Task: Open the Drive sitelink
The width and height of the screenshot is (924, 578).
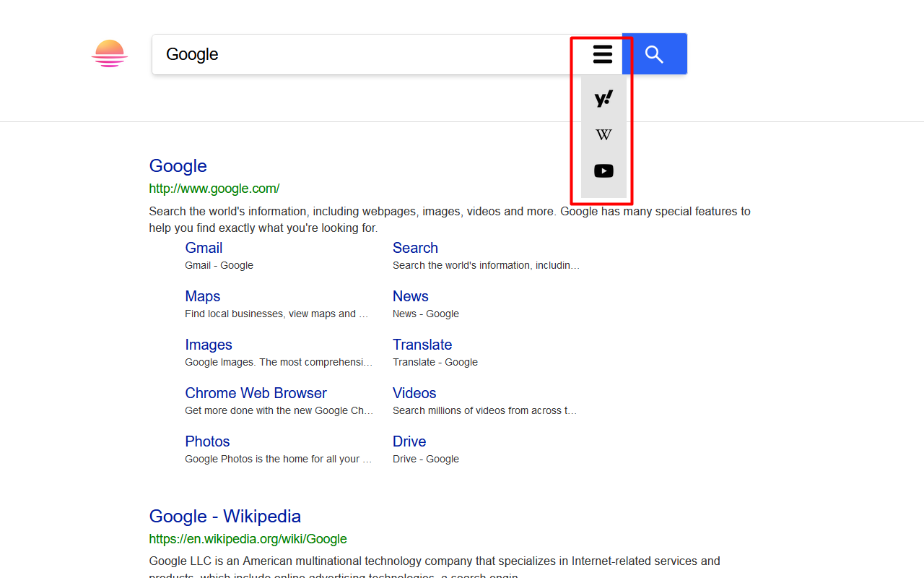Action: (409, 441)
